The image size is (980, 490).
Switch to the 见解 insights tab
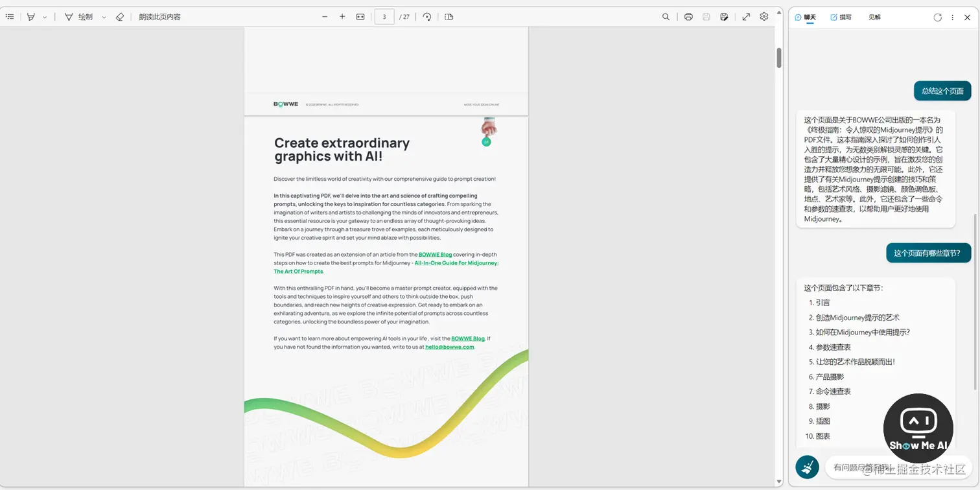click(x=874, y=17)
